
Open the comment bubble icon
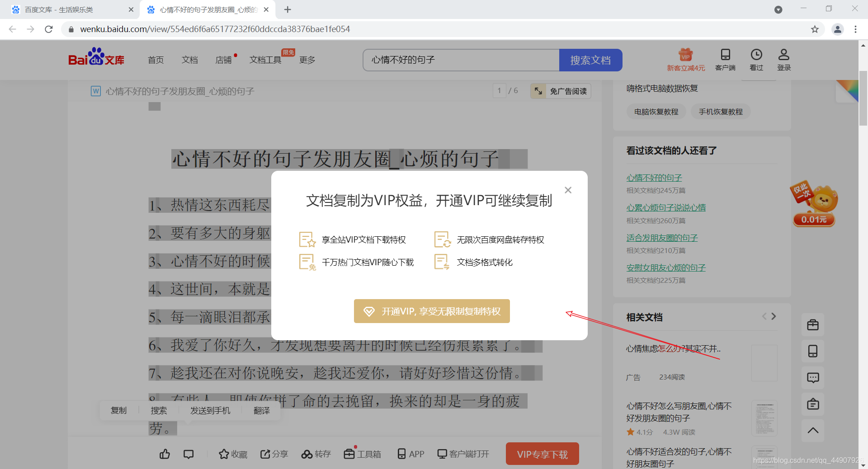189,454
